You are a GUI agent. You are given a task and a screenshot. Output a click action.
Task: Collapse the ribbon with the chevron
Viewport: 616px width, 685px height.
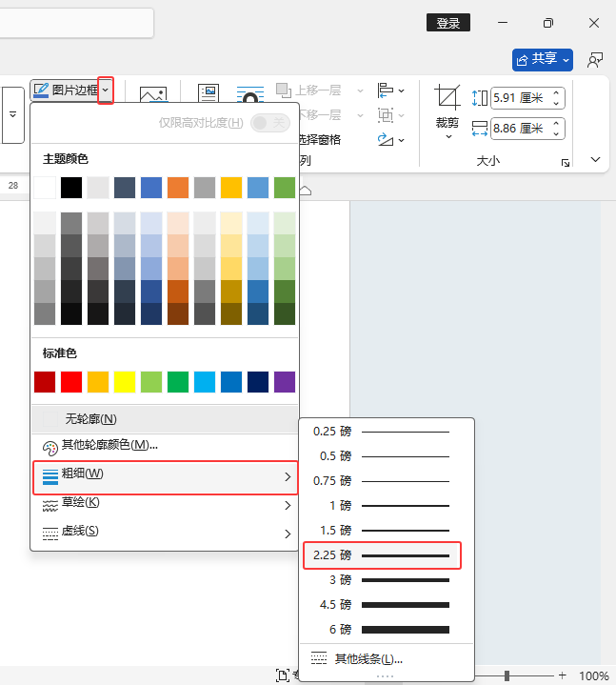pyautogui.click(x=596, y=159)
